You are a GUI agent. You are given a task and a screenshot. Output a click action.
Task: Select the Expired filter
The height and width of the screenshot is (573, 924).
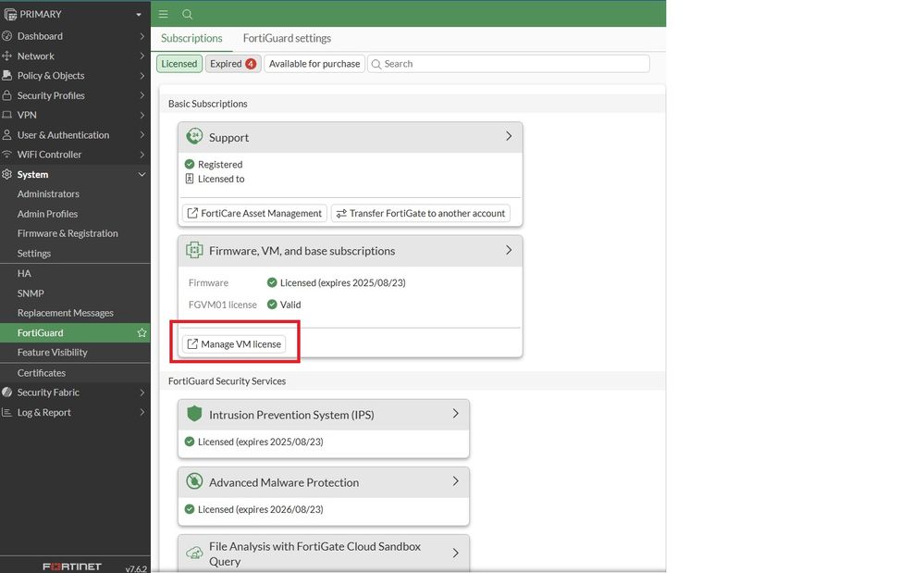(233, 64)
